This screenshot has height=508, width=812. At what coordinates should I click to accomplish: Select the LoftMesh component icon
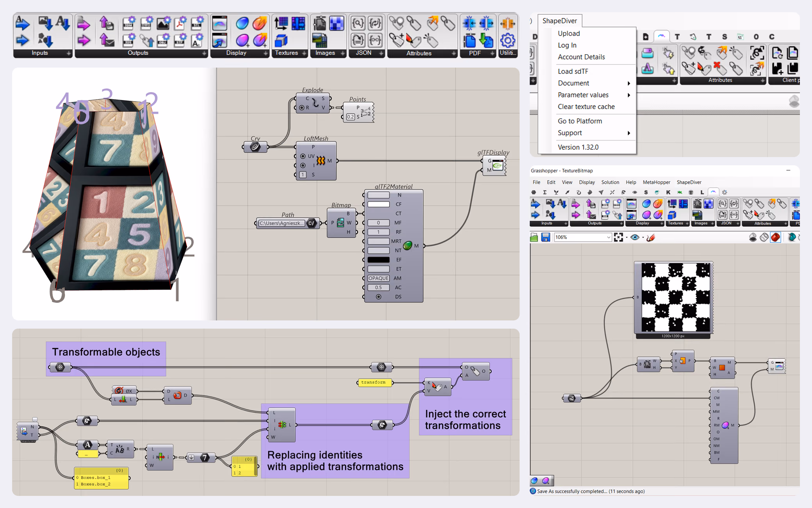(x=321, y=160)
